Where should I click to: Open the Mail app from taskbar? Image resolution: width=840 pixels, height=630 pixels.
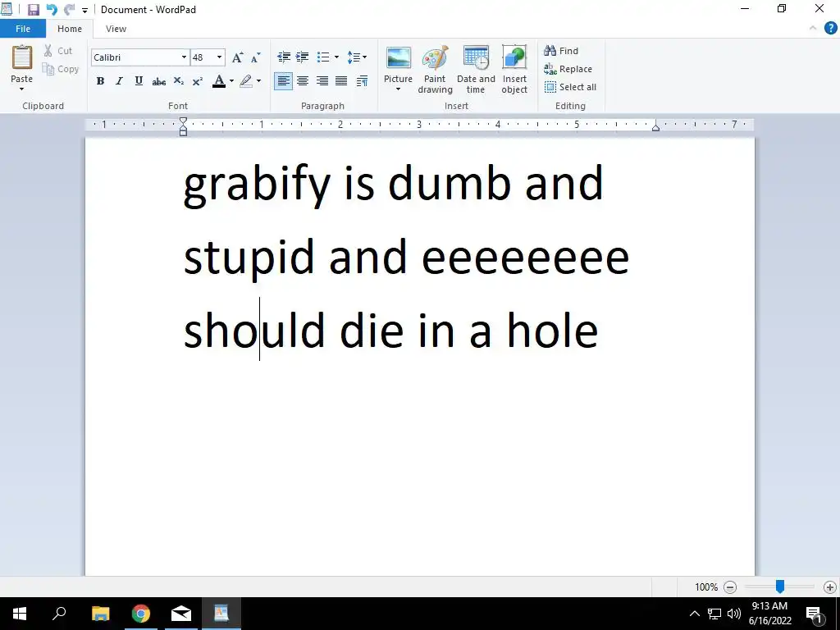pyautogui.click(x=181, y=614)
